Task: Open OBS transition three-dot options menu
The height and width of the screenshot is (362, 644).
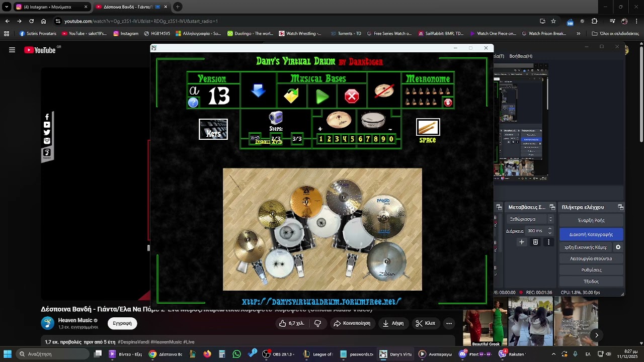Action: click(x=548, y=242)
